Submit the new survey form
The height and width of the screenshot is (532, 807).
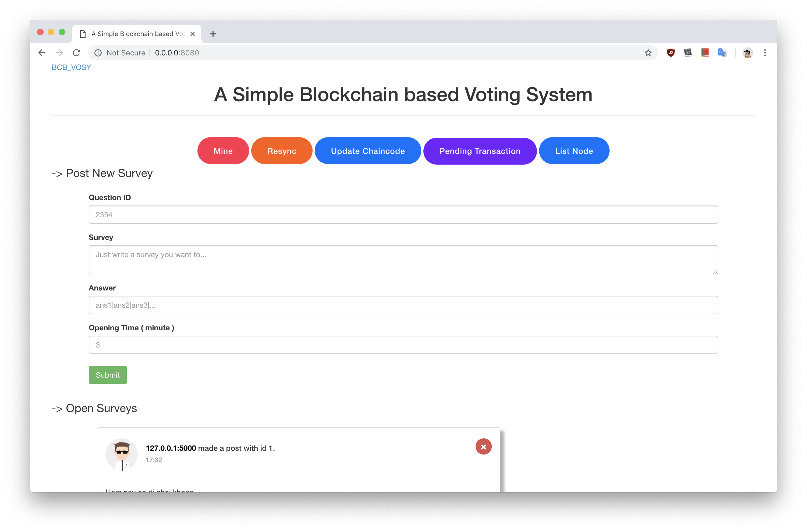108,375
